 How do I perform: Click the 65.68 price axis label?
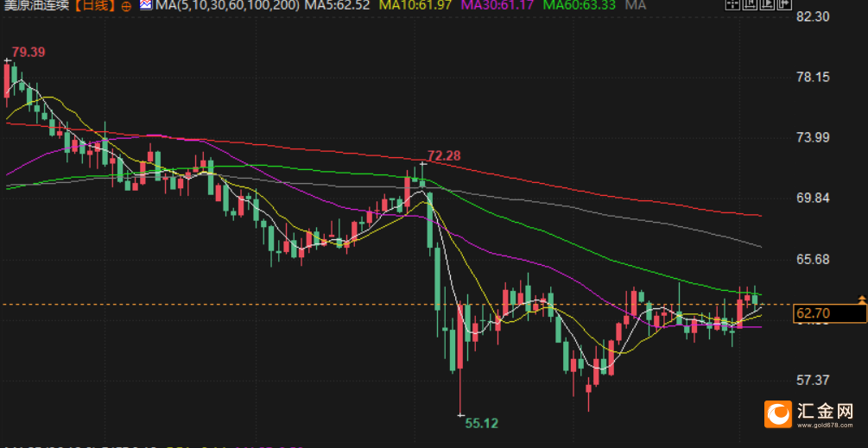[813, 259]
